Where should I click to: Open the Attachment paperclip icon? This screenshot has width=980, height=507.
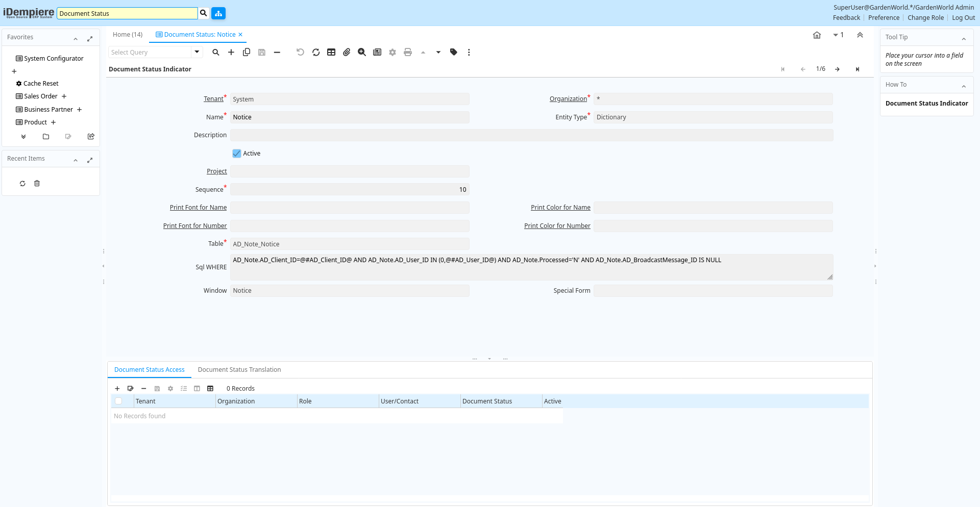point(347,52)
